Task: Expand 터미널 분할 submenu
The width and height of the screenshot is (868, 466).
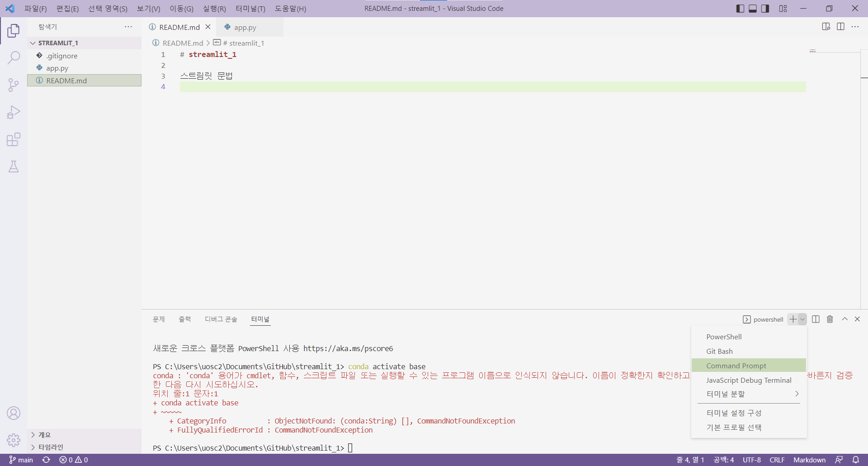Action: [x=749, y=394]
